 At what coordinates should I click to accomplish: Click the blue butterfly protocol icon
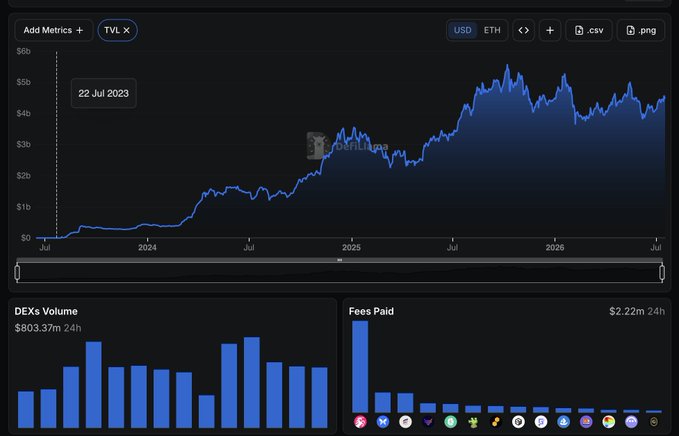pos(383,421)
